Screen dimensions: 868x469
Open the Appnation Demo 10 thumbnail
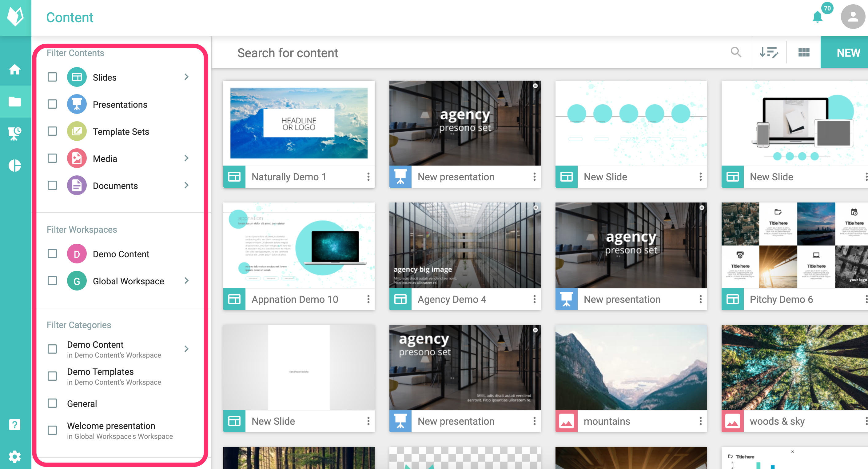coord(299,245)
